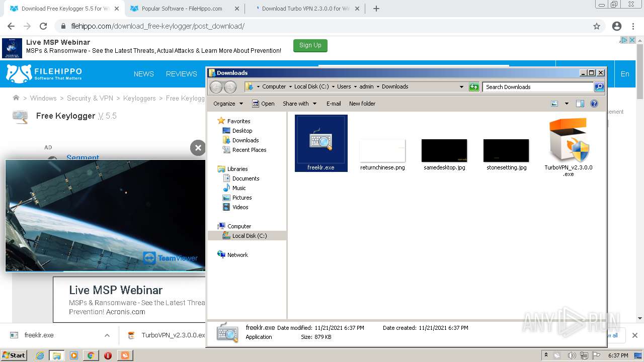The image size is (644, 362).
Task: Click the FileHippo logo
Action: pyautogui.click(x=44, y=73)
